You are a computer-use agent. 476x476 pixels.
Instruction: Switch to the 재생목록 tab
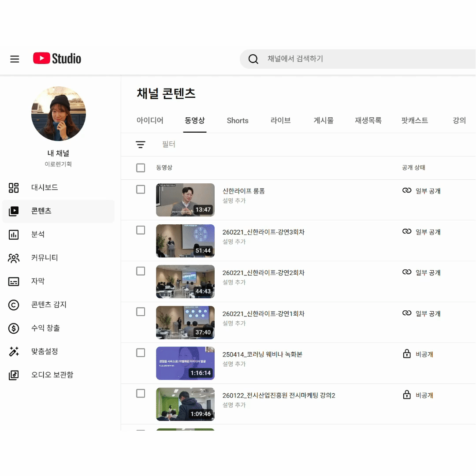point(368,120)
